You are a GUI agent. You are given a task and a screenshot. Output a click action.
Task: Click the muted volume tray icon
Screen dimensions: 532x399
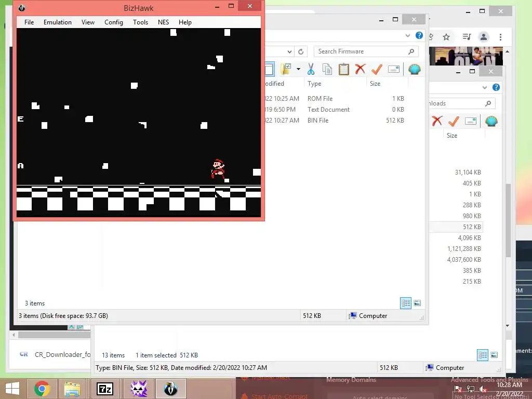coord(483,389)
